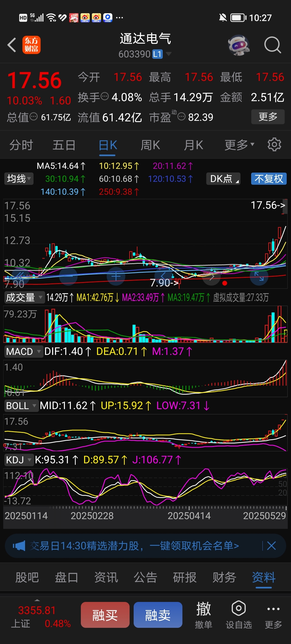This screenshot has width=291, height=644.
Task: Tap the MA5:14.64 value
Action: (61, 166)
